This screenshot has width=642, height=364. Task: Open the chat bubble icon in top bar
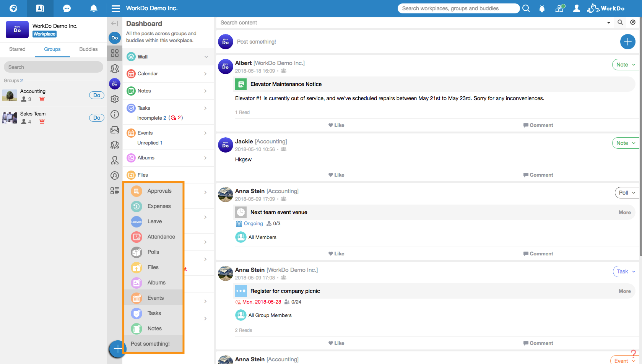point(67,8)
